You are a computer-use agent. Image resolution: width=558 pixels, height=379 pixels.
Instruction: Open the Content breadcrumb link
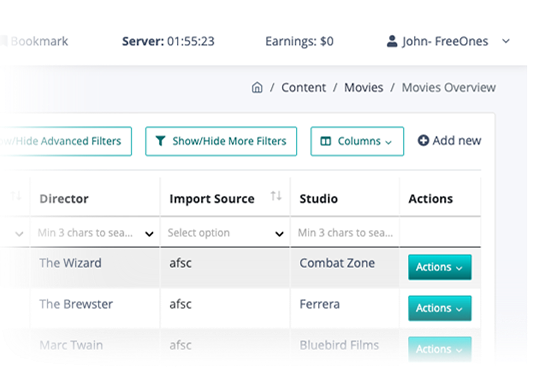(304, 88)
